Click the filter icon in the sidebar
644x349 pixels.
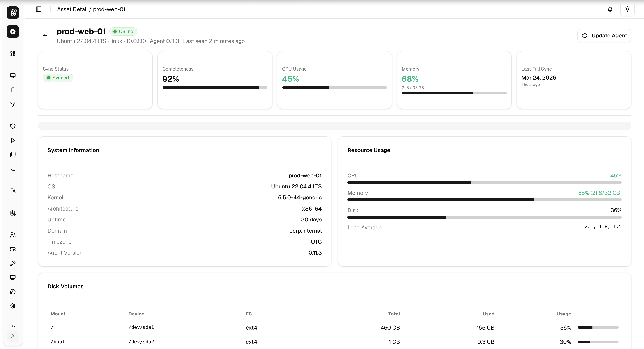12,104
